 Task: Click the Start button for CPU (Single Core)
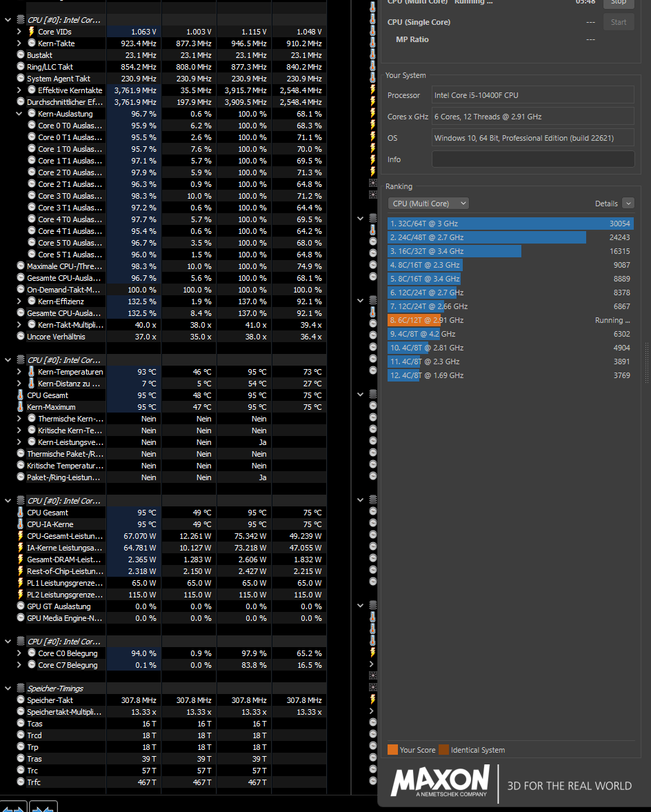[x=619, y=22]
